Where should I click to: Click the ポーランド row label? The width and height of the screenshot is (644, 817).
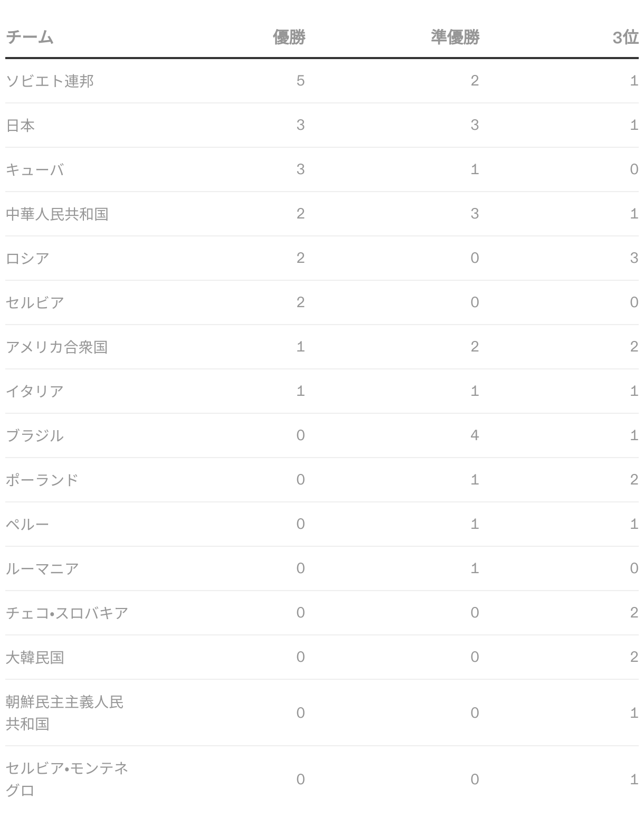tap(42, 480)
